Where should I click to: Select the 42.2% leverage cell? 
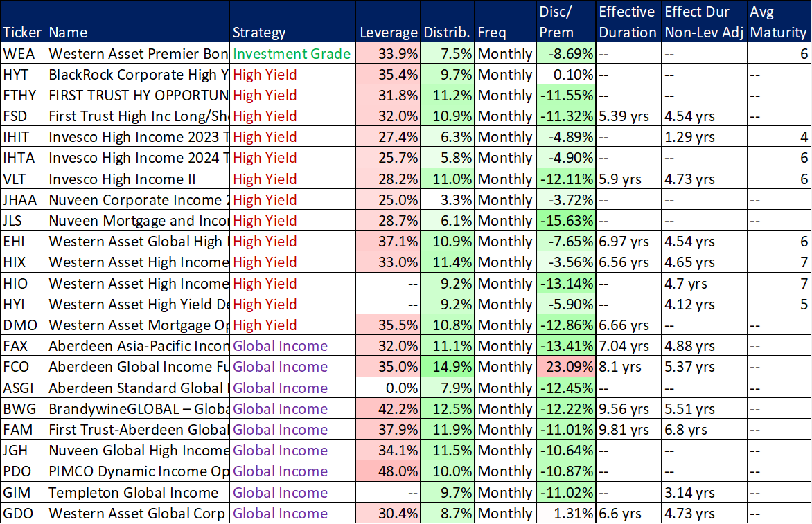[388, 408]
